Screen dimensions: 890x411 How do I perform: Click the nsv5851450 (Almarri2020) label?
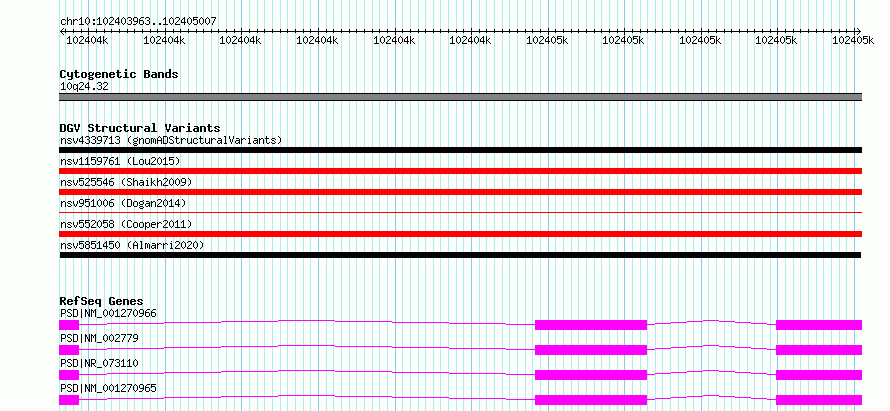[x=132, y=245]
